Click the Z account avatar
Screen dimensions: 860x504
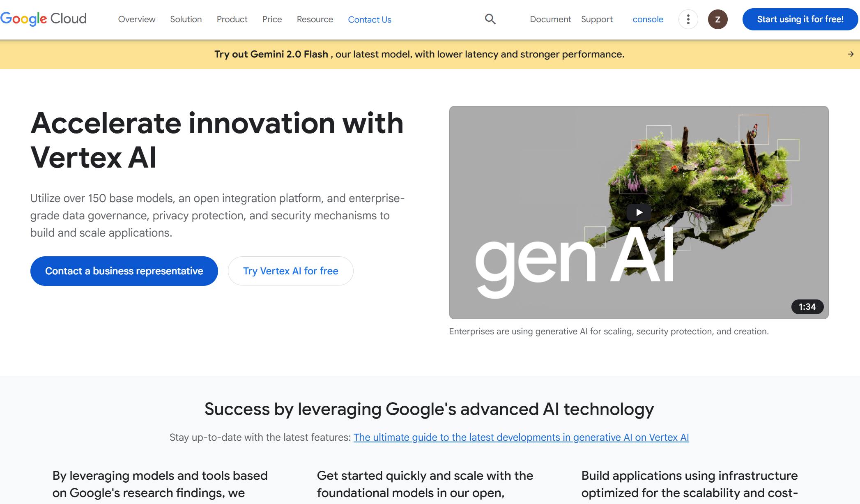[x=717, y=19]
